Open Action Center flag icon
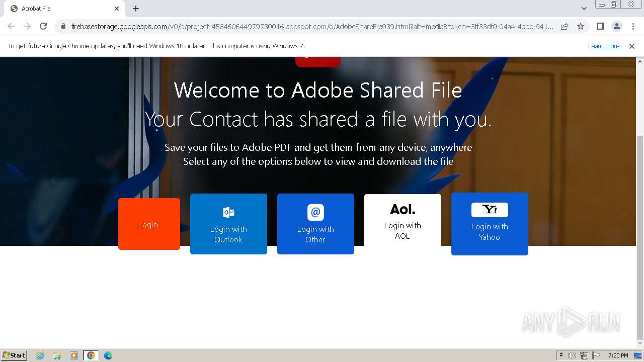This screenshot has height=362, width=644. pos(596,355)
